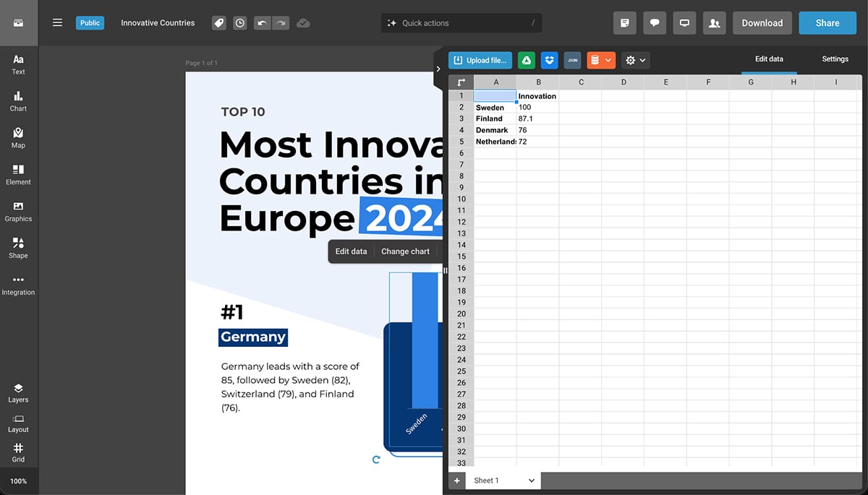Undo the last action
This screenshot has width=868, height=495.
pos(261,22)
